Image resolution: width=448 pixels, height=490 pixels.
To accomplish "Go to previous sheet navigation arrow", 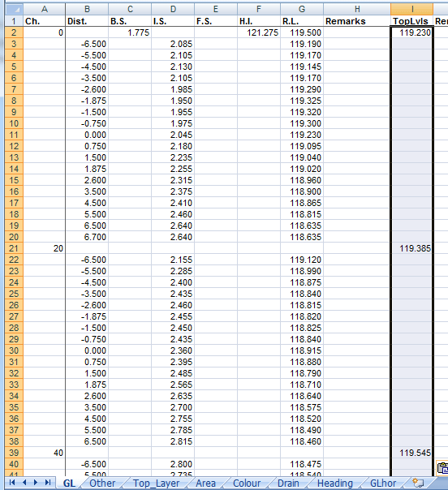I will (x=24, y=483).
